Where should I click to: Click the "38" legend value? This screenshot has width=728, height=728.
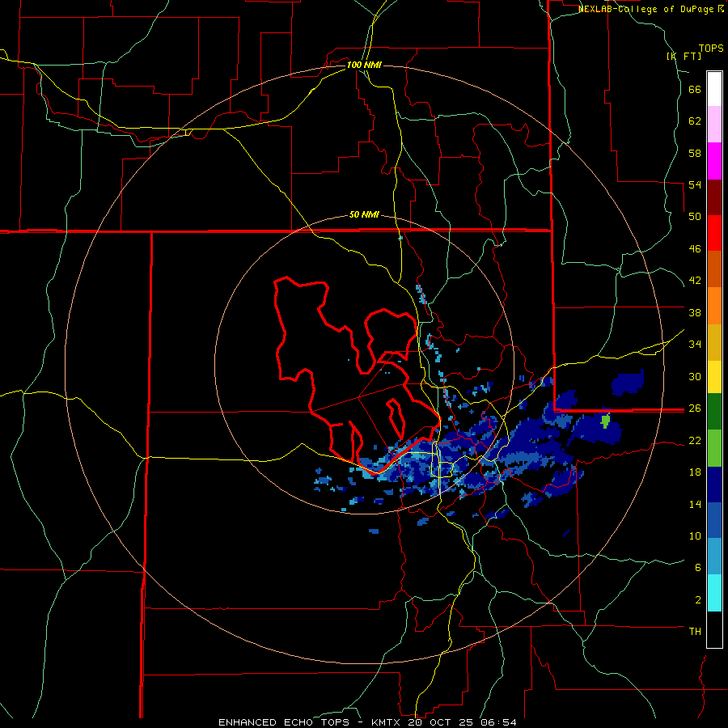695,312
